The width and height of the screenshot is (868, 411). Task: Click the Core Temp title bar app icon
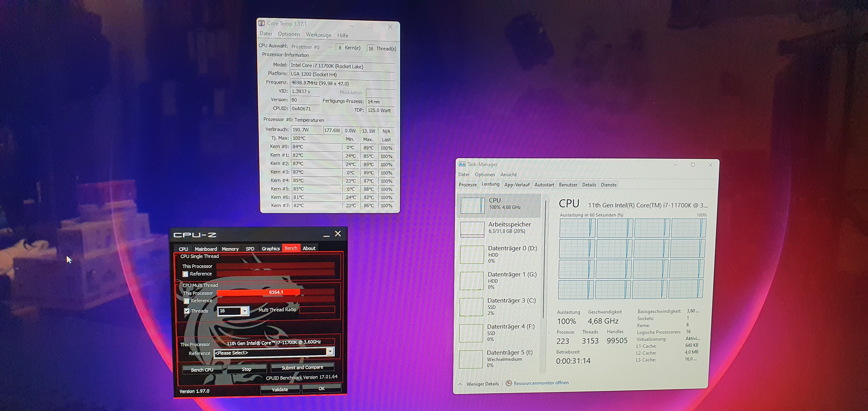tap(262, 23)
